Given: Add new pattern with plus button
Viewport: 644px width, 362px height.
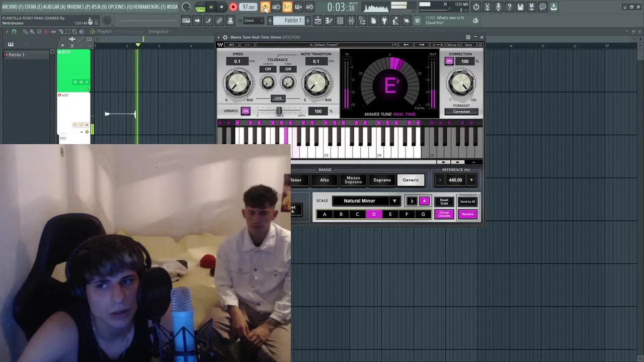Looking at the screenshot, I should [307, 21].
